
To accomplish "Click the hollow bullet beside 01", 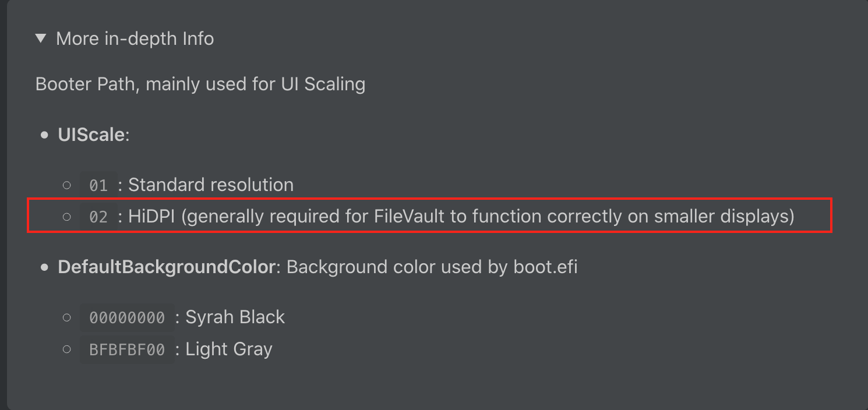I will click(66, 186).
